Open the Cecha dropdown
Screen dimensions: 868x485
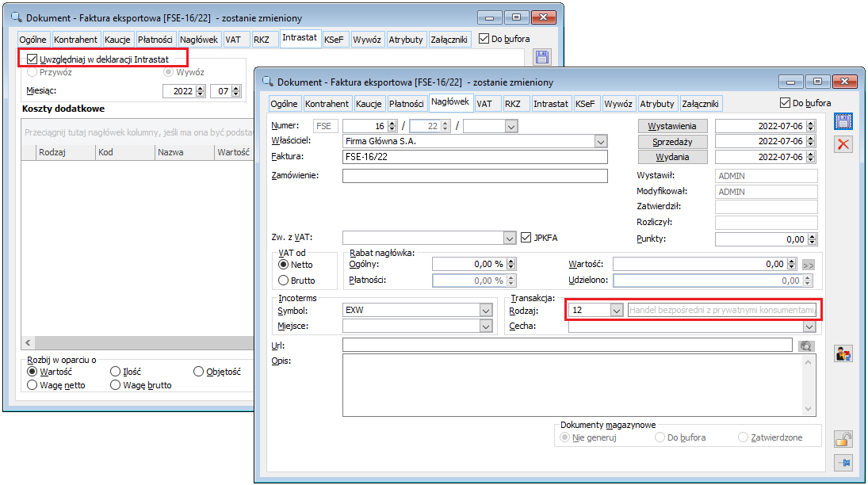point(809,327)
